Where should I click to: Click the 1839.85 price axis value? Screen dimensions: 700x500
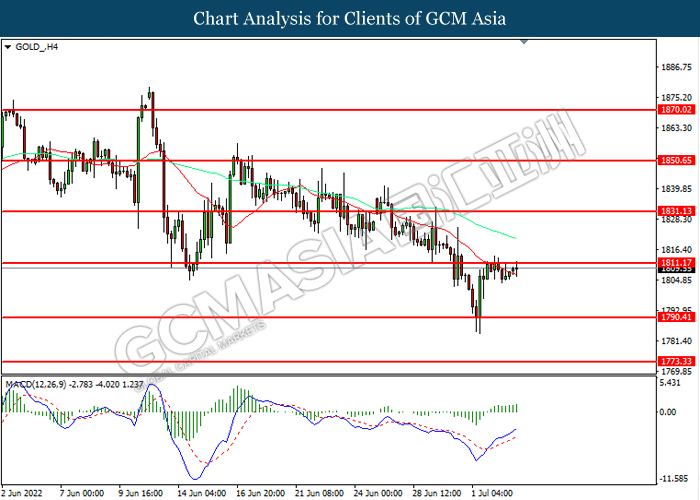pyautogui.click(x=676, y=189)
